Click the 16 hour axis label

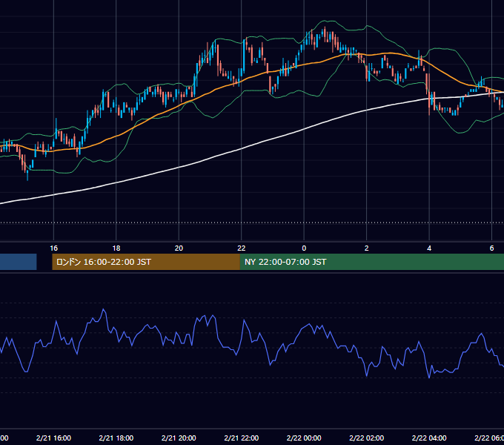(x=53, y=248)
